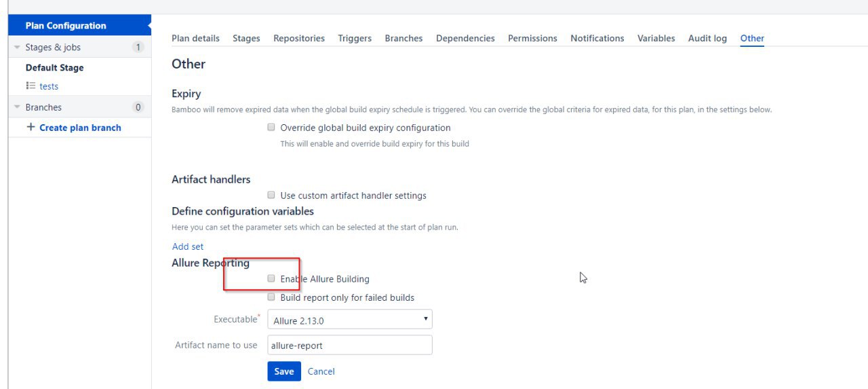The image size is (868, 389).
Task: Select the Other tab
Action: 752,39
